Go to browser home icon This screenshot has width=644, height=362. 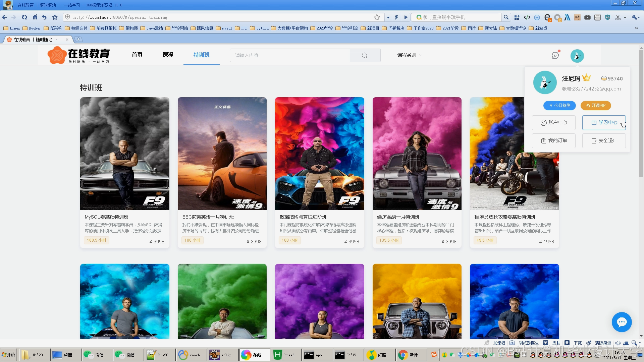[35, 17]
